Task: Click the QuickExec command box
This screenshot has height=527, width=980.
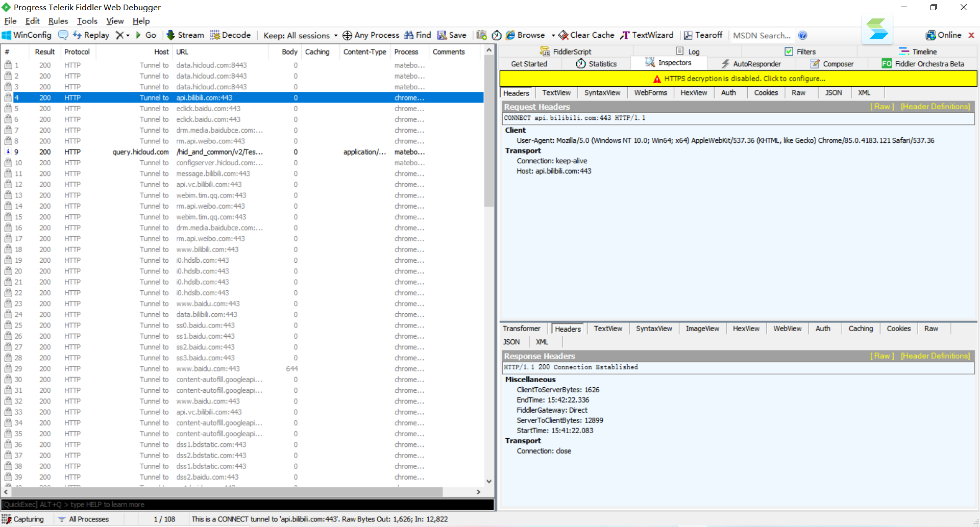Action: point(248,505)
